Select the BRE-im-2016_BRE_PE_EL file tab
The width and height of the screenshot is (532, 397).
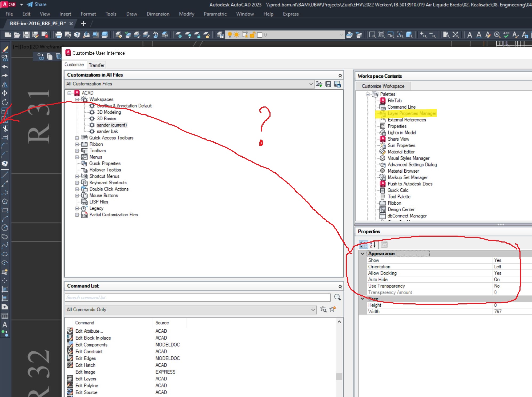point(38,23)
